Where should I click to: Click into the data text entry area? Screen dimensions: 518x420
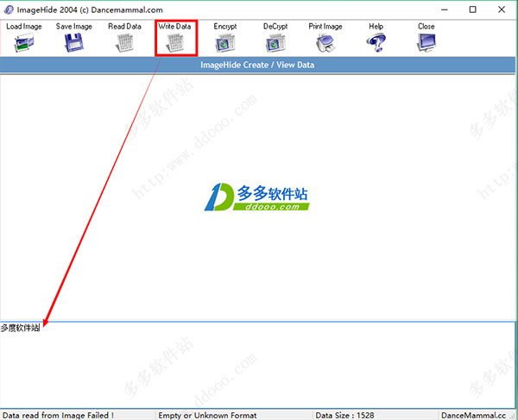[x=257, y=365]
